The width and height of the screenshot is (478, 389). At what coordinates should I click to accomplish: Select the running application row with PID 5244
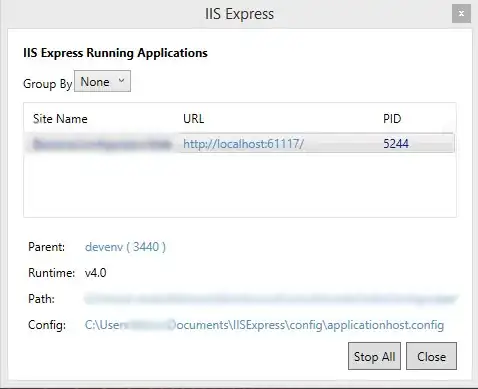pos(239,143)
